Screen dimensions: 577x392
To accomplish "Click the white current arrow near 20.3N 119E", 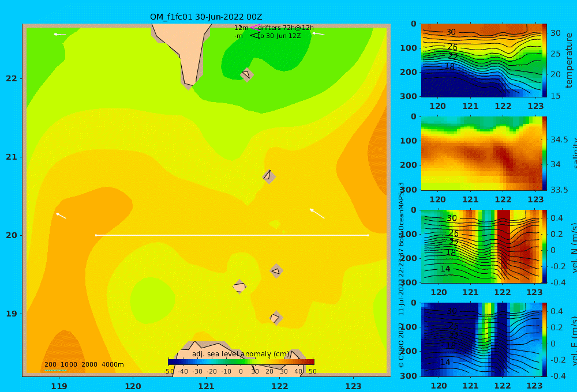I will tap(61, 216).
